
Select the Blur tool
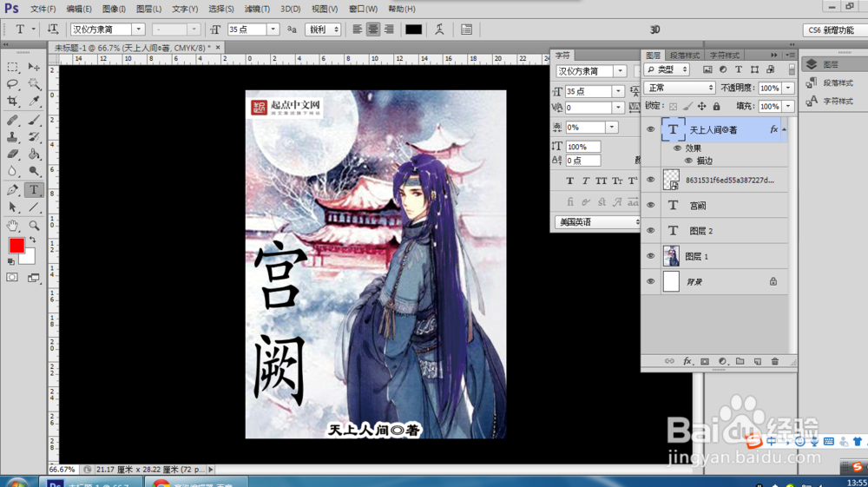point(12,171)
